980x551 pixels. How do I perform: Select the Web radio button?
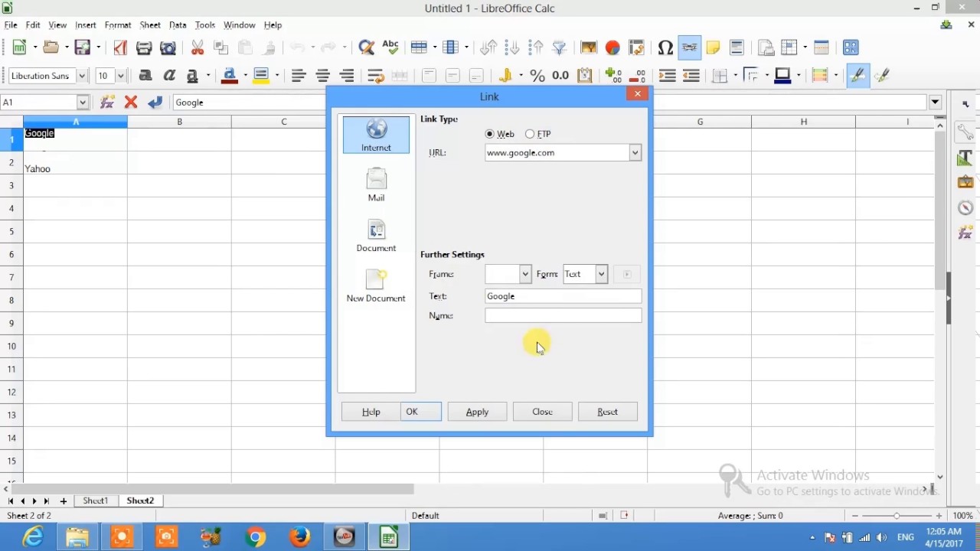click(x=490, y=134)
